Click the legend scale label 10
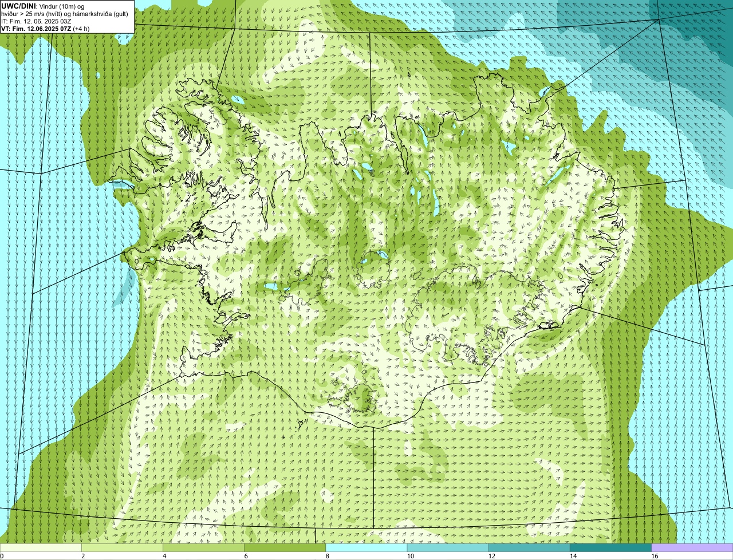733x560 pixels. point(410,556)
